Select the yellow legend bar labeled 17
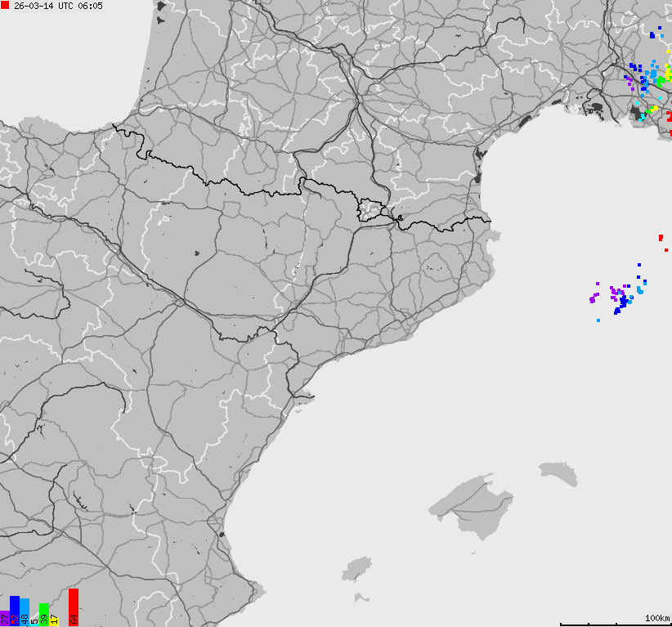This screenshot has width=672, height=627. tap(53, 620)
